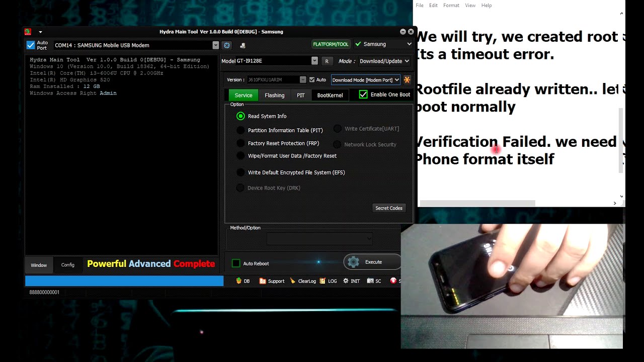Enable the Auto Reboot checkbox

click(236, 263)
